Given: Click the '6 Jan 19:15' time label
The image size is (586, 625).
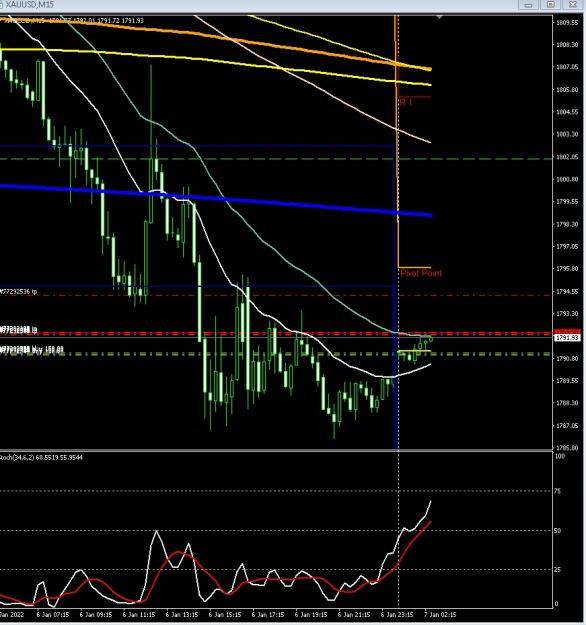Looking at the screenshot, I should click(x=311, y=615).
